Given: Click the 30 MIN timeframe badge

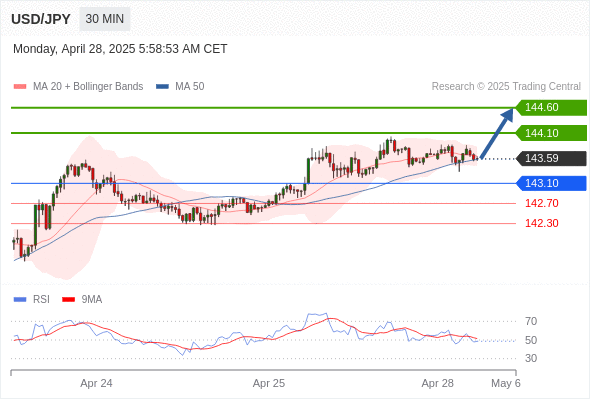Looking at the screenshot, I should point(105,19).
